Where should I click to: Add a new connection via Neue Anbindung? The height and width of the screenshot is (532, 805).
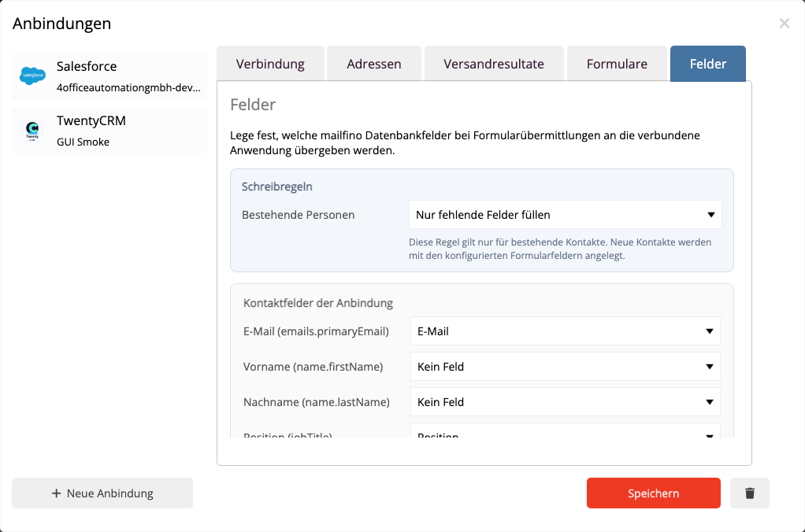[102, 493]
